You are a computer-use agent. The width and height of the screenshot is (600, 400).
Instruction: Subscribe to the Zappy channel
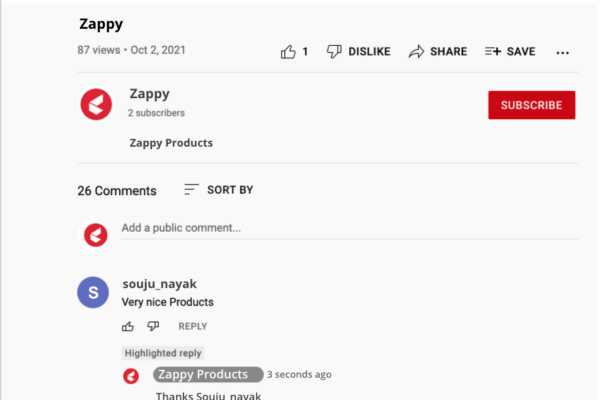(x=532, y=105)
